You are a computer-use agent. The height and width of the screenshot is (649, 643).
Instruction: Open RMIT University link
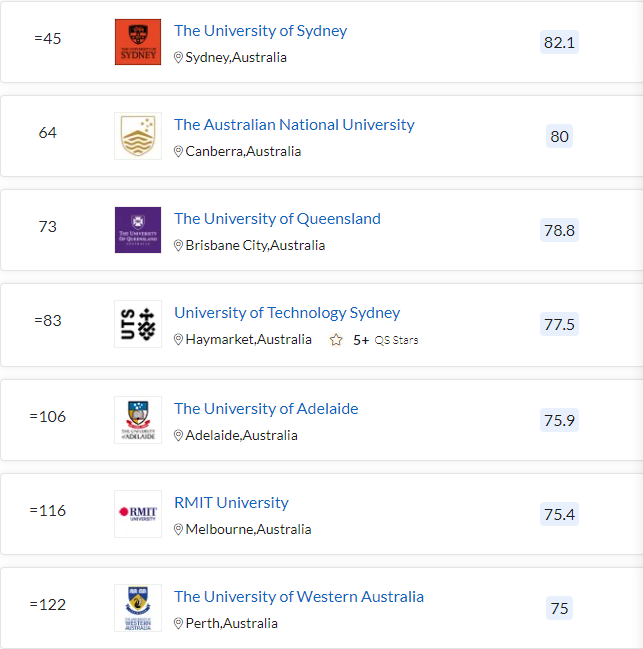point(231,503)
